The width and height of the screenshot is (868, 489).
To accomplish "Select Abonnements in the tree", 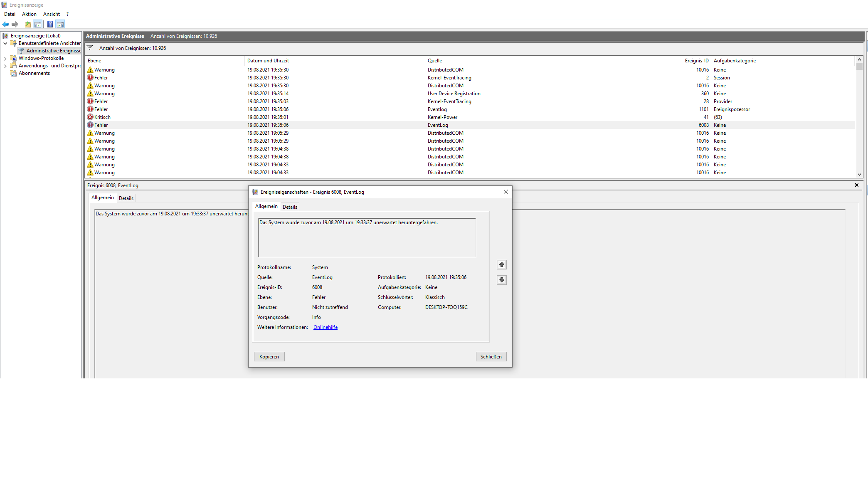I will coord(34,73).
